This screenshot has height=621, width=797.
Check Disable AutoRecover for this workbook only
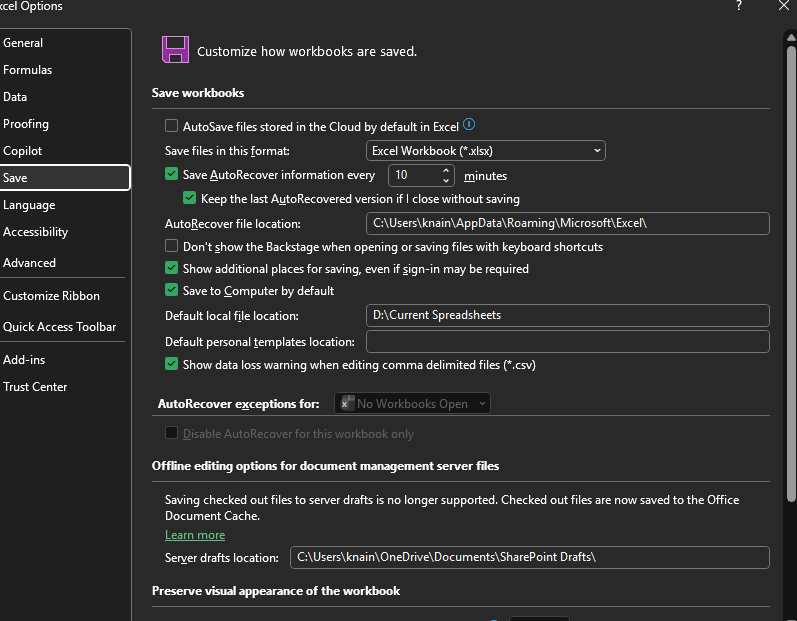[171, 433]
